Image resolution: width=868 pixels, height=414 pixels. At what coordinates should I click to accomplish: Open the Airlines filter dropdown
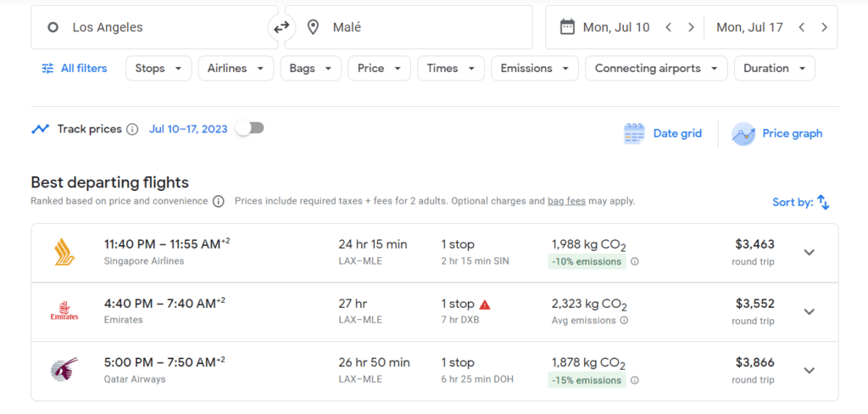[x=236, y=68]
